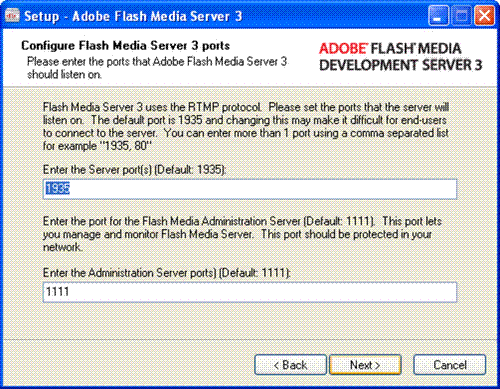Click the 'Enter the Administration Server ports) (Default: 1111):' label
500x389 pixels.
point(167,273)
